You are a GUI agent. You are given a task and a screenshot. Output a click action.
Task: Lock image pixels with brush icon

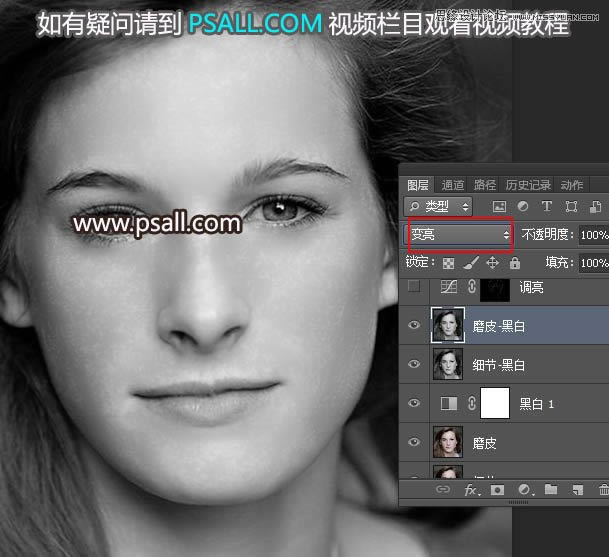[470, 263]
